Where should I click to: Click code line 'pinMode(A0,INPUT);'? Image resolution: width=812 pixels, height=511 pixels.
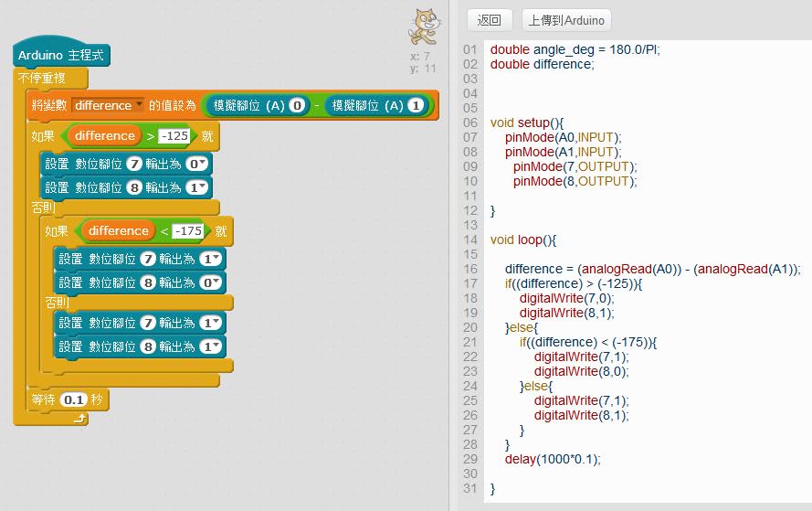point(563,137)
